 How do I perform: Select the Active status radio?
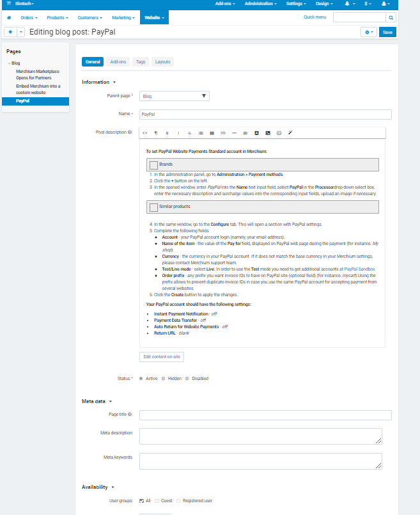[141, 379]
